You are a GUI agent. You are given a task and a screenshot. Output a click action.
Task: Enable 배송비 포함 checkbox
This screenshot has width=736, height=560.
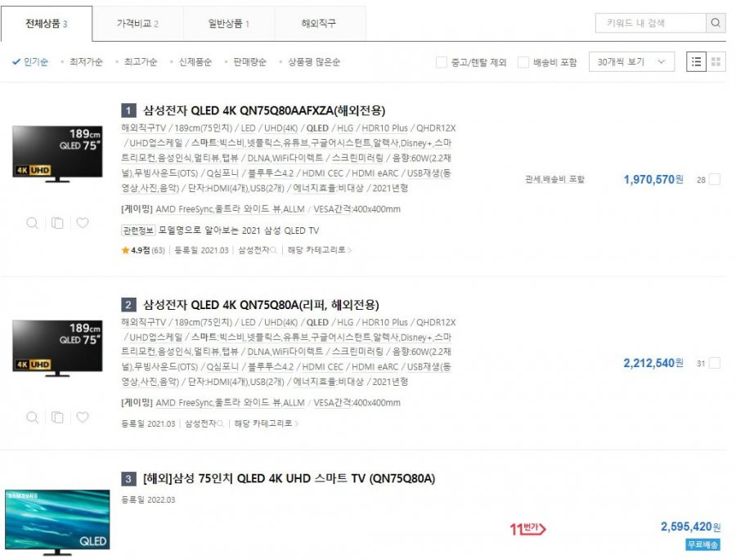pyautogui.click(x=523, y=62)
